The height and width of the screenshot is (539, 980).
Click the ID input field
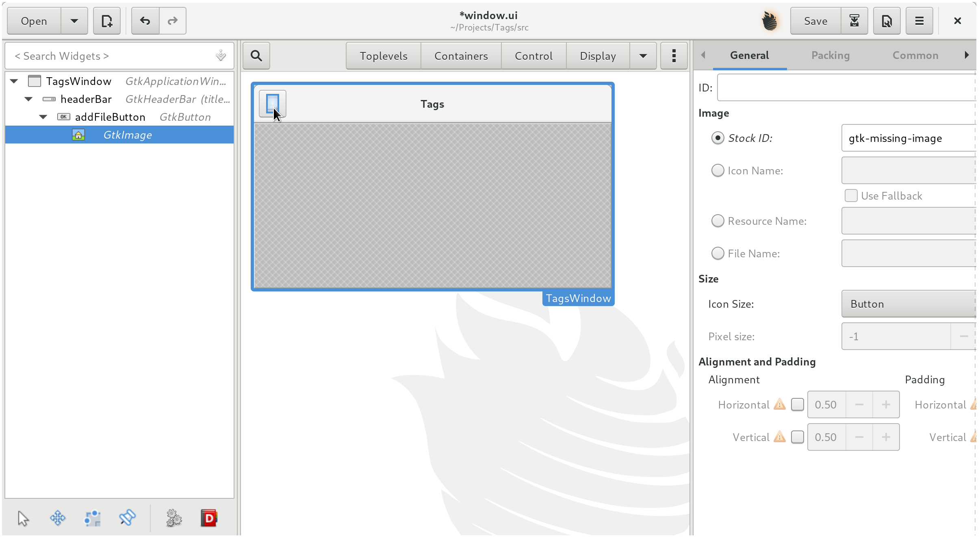tap(847, 87)
